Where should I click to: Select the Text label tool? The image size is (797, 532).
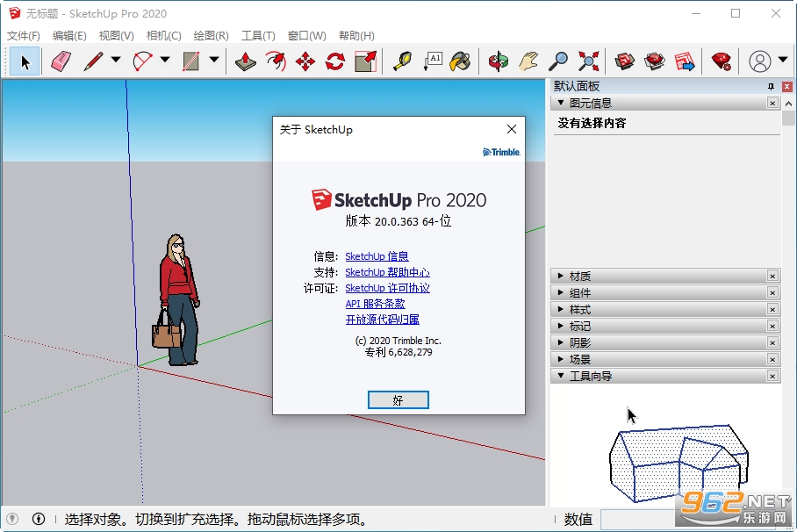[433, 61]
